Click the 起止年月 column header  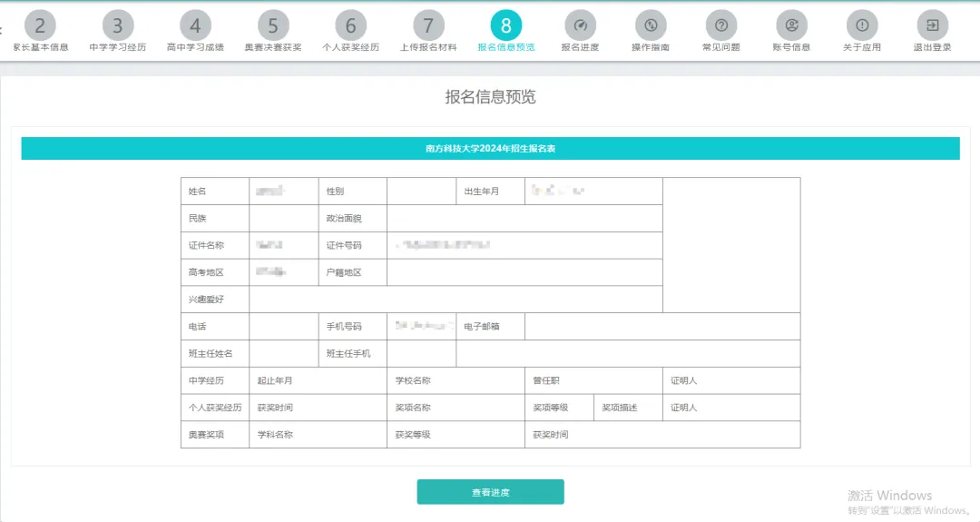[x=318, y=380]
